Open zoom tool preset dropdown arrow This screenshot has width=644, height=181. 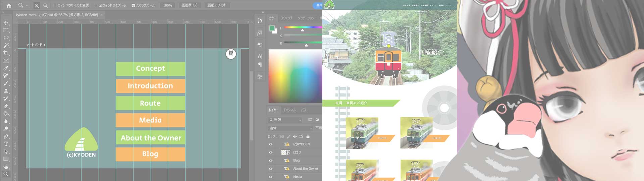pyautogui.click(x=27, y=6)
